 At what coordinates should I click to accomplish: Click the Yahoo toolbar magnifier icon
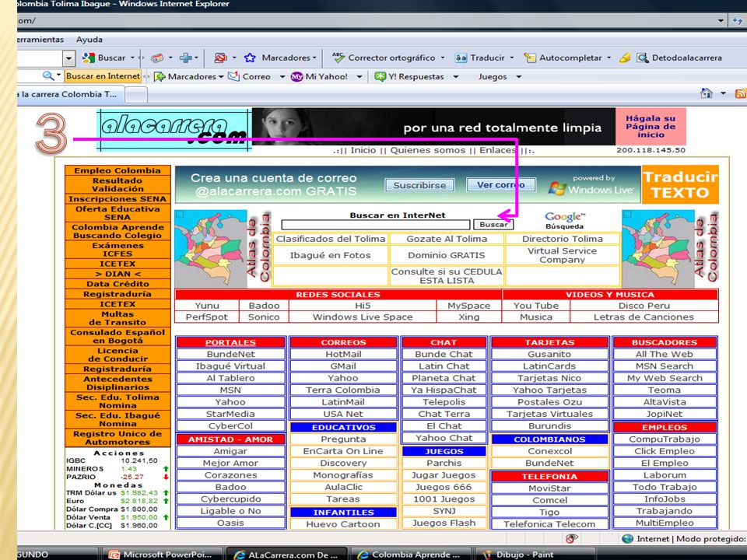tap(47, 75)
